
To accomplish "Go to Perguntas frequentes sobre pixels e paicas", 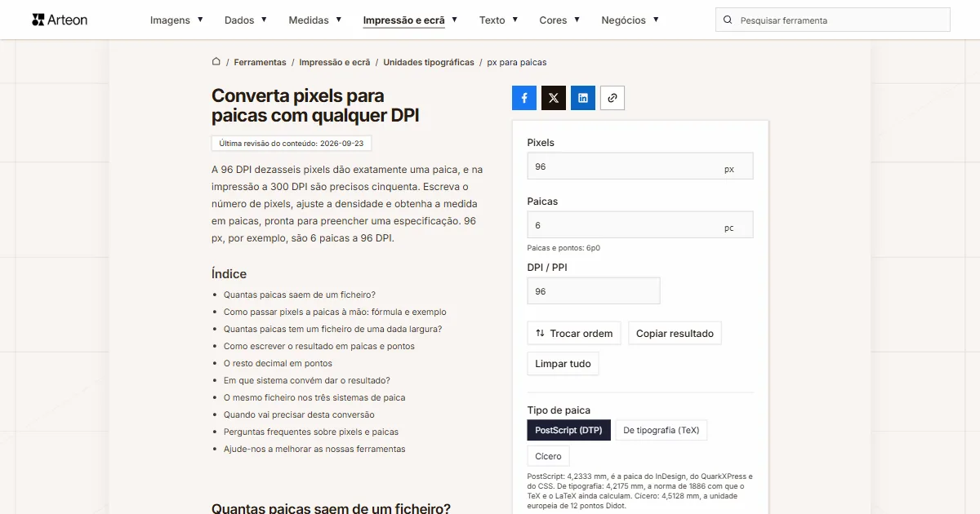I will (311, 432).
